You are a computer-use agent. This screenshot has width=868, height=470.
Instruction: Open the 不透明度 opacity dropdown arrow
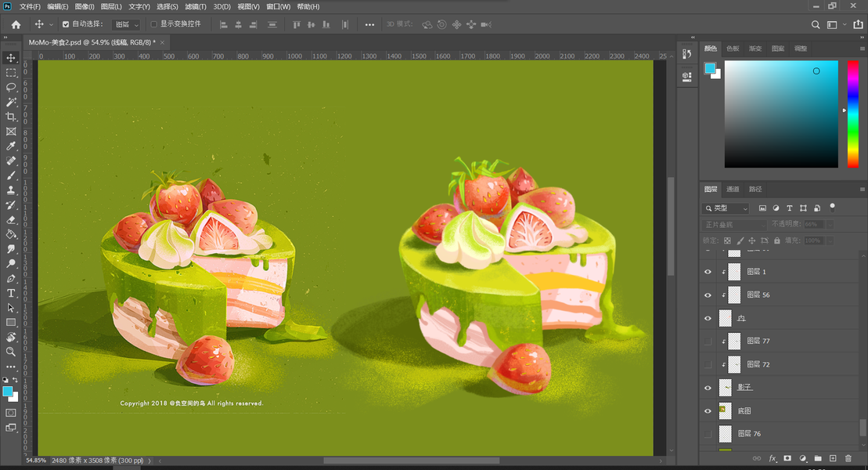(830, 225)
